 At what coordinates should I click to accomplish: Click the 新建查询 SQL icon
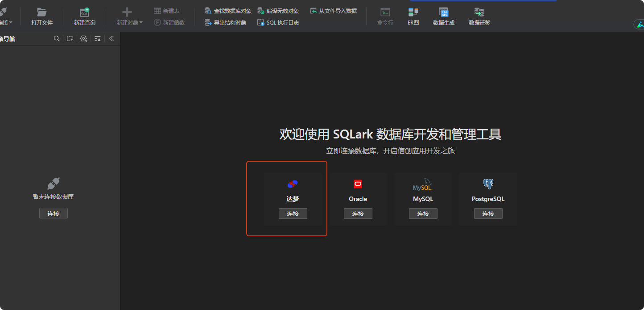[x=84, y=13]
